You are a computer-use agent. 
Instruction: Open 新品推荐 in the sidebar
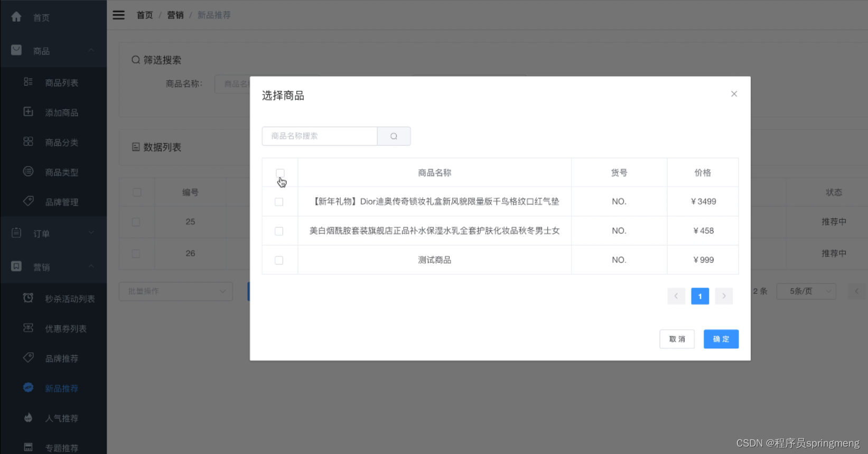click(x=61, y=388)
